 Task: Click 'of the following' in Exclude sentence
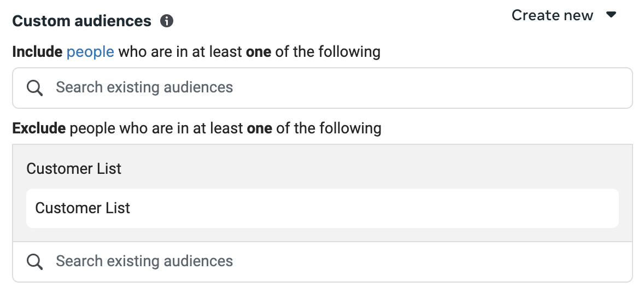(x=329, y=128)
